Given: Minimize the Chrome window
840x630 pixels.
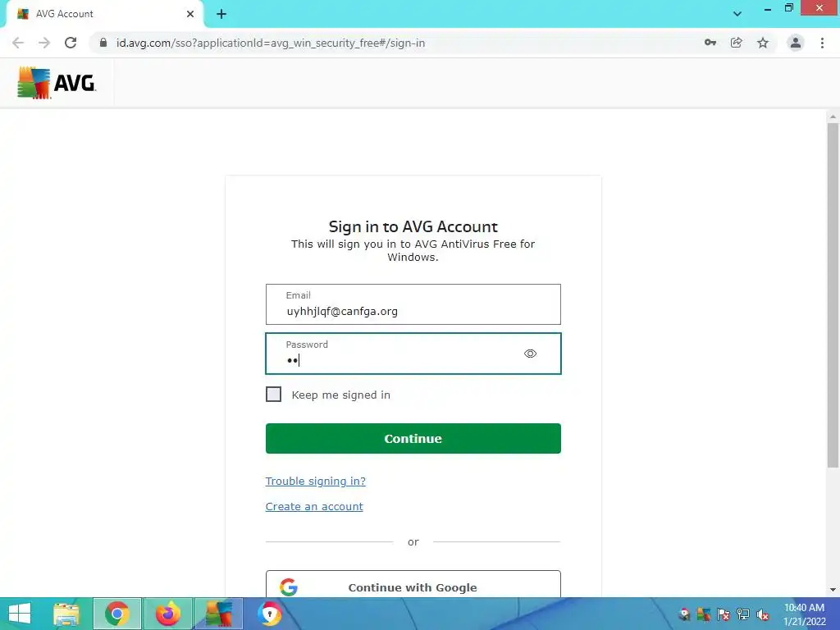Looking at the screenshot, I should click(x=768, y=8).
